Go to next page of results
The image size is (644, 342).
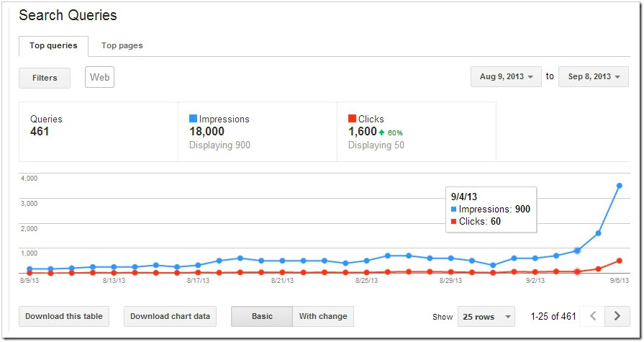coord(617,315)
